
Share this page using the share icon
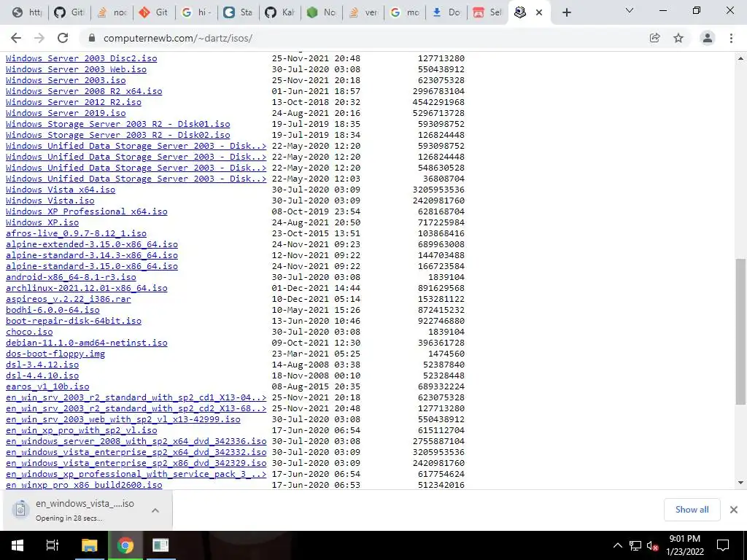pos(654,38)
